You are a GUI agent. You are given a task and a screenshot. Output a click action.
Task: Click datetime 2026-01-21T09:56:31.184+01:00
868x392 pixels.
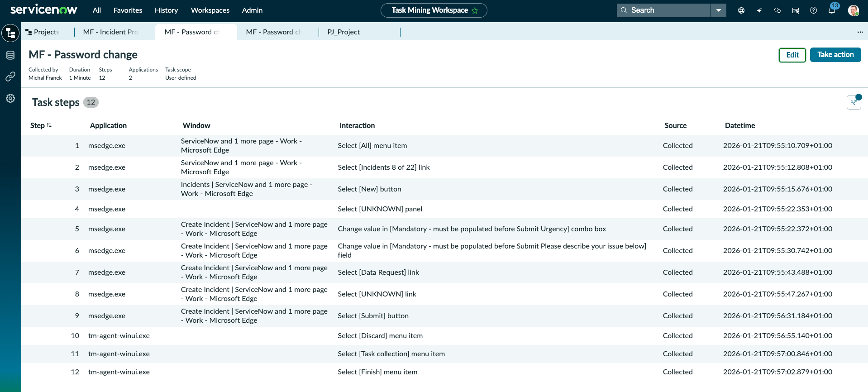[x=777, y=316]
